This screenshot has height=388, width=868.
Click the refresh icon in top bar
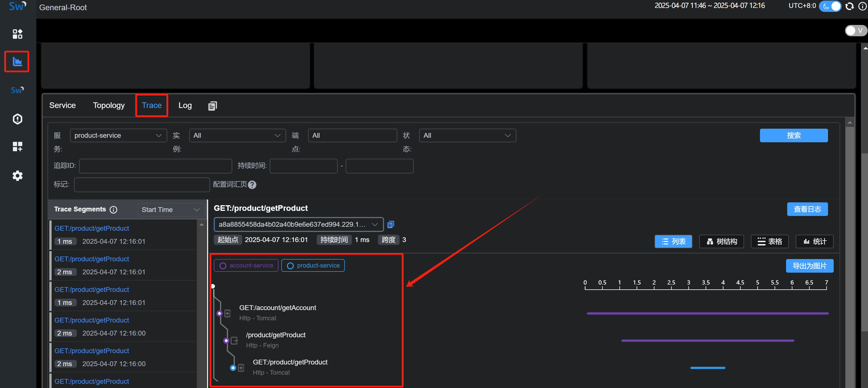pyautogui.click(x=850, y=6)
